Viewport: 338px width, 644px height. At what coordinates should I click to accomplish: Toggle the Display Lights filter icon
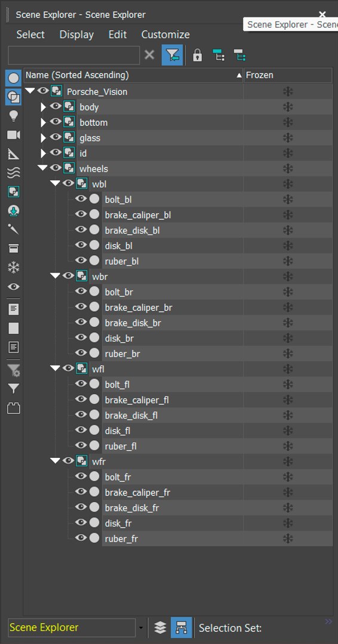tap(14, 116)
